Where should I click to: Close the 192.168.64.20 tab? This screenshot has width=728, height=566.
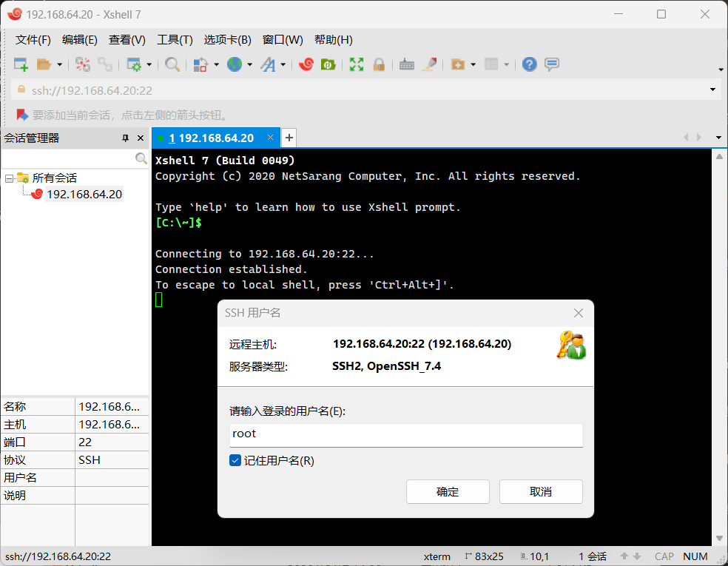(270, 138)
